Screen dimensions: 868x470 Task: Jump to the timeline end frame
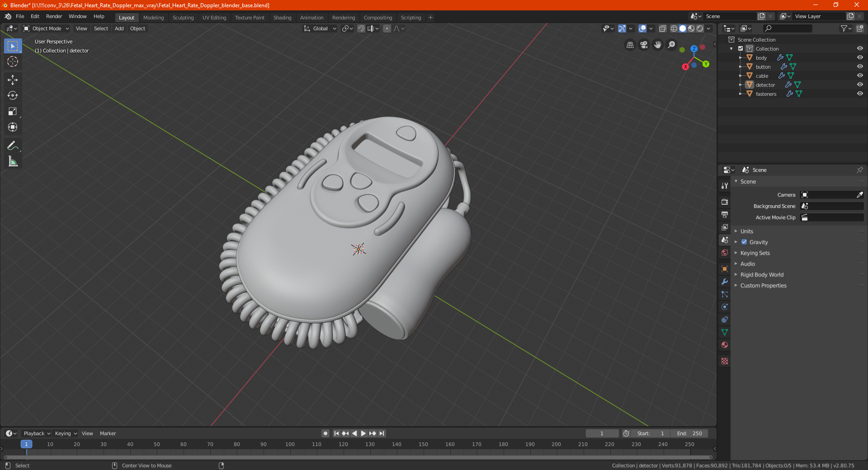coord(382,433)
